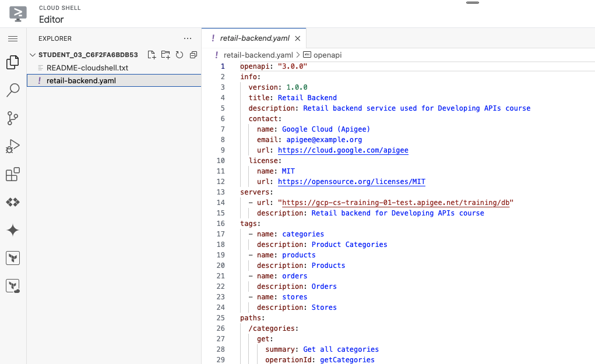Screen dimensions: 595x364
Task: Open the Search view icon
Action: pyautogui.click(x=13, y=90)
